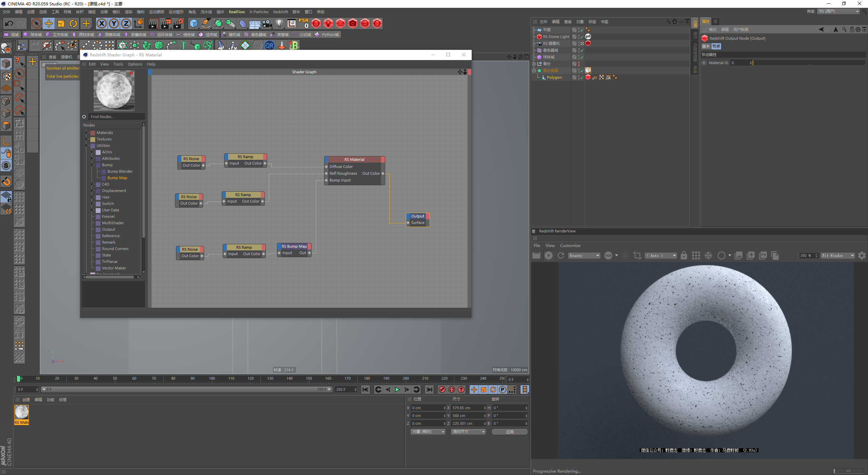Click the 应用 apply button
The height and width of the screenshot is (475, 868).
pyautogui.click(x=509, y=432)
